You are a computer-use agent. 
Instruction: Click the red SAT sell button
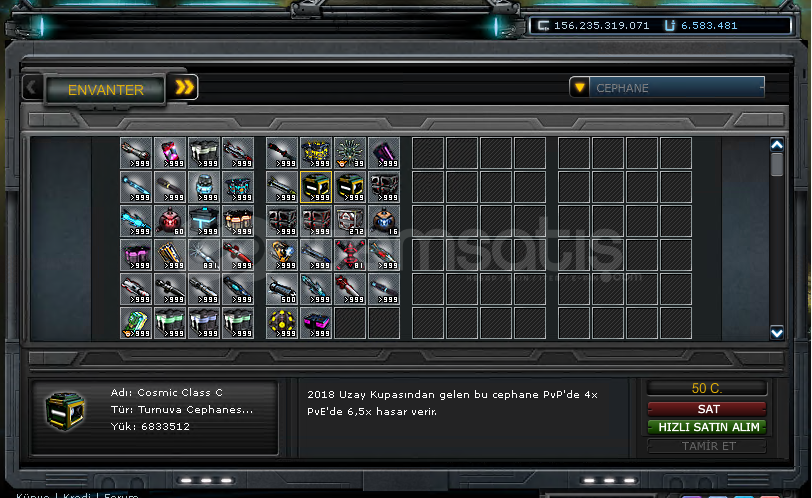pyautogui.click(x=707, y=409)
